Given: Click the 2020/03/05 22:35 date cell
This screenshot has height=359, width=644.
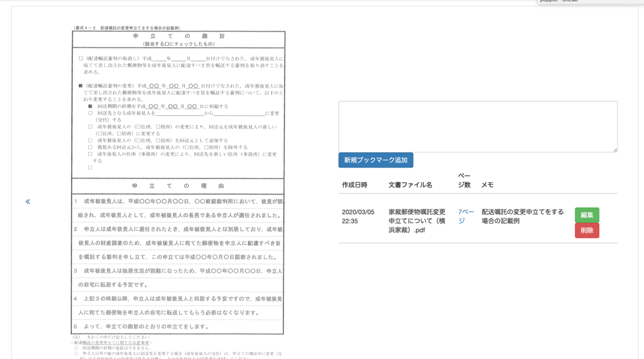Looking at the screenshot, I should [357, 216].
